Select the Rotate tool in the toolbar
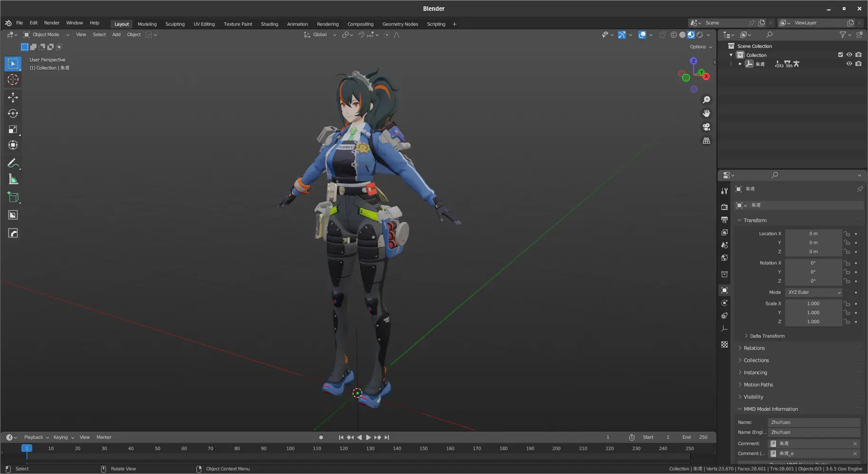Viewport: 868px width, 474px height. pyautogui.click(x=13, y=113)
